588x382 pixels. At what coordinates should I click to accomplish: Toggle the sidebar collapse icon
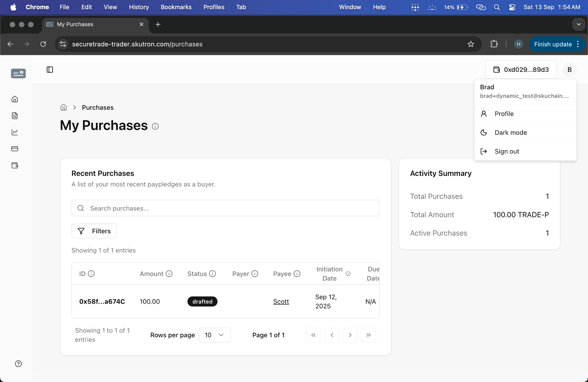[x=50, y=69]
